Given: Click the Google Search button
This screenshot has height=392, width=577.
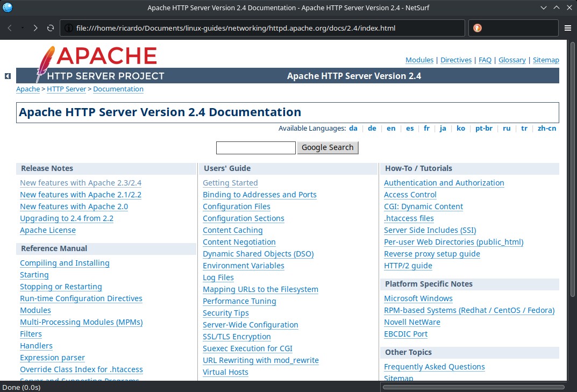Looking at the screenshot, I should click(x=327, y=147).
